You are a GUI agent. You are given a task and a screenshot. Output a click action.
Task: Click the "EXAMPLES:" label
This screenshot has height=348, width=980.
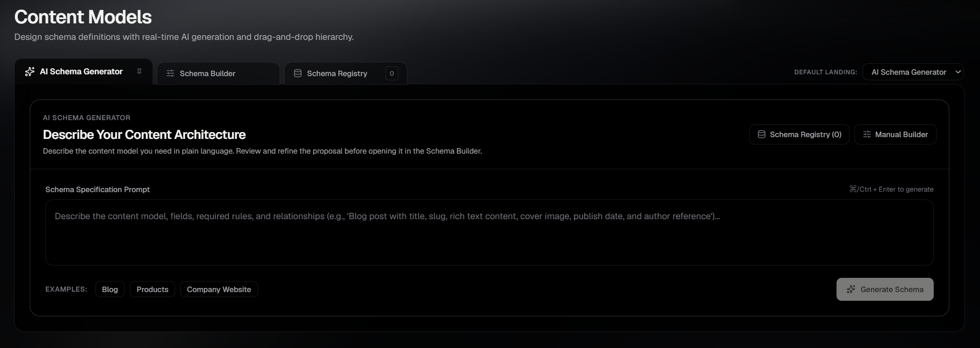pos(66,289)
